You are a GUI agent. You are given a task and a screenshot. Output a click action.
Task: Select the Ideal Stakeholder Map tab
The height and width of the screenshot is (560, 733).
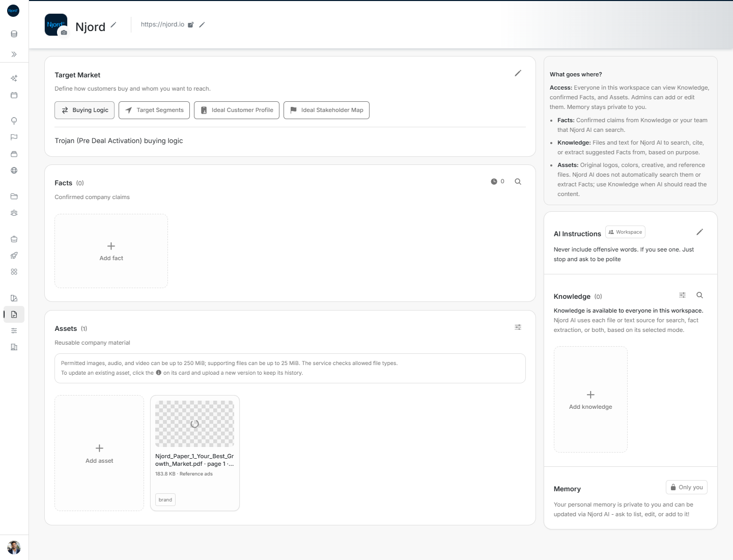(x=326, y=110)
